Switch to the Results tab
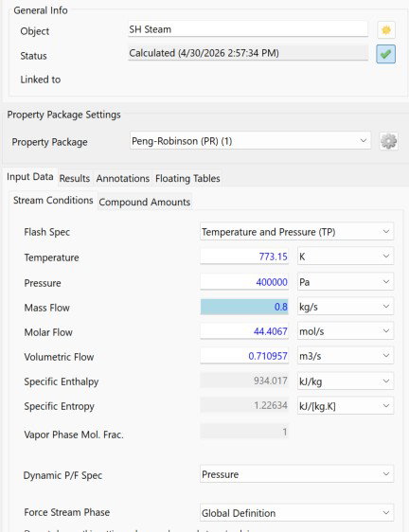 tap(75, 178)
